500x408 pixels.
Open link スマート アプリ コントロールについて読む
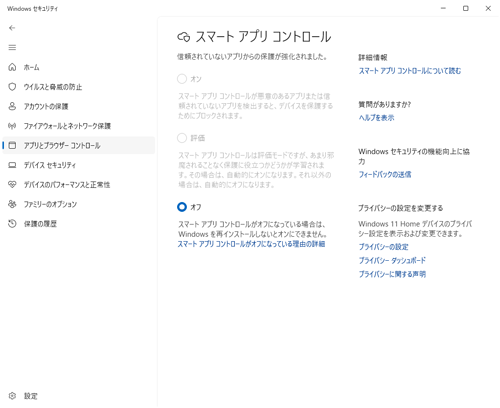tap(410, 71)
